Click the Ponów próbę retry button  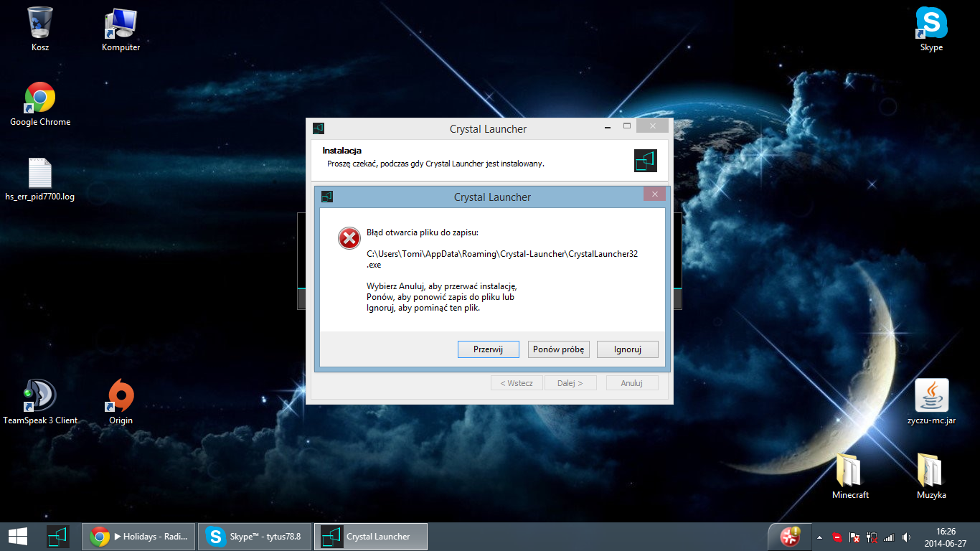click(558, 349)
